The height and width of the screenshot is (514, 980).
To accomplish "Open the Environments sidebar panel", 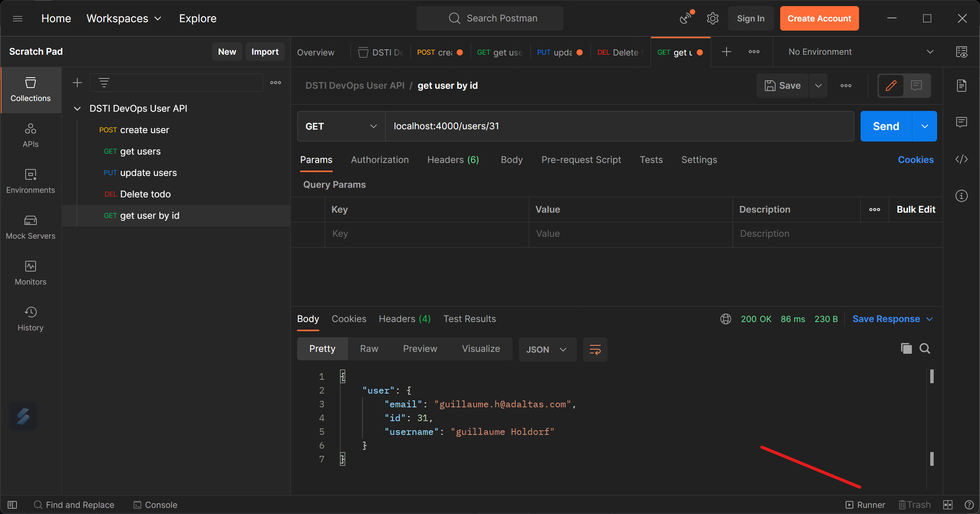I will pos(31,182).
